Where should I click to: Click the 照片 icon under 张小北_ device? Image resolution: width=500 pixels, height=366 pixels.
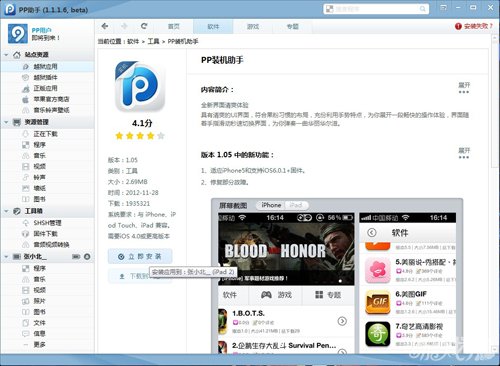[x=26, y=301]
